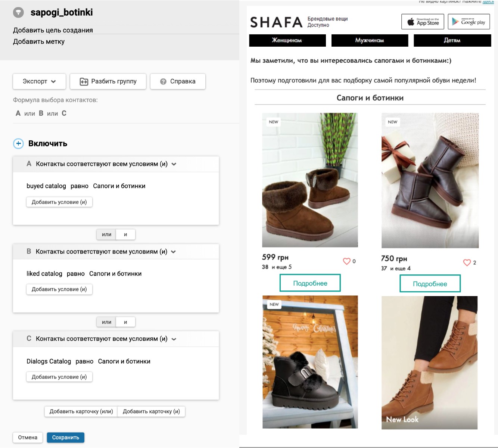Click the 'Сапоги и ботинки' value in card C
Viewport: 498px width, 448px height.
124,361
